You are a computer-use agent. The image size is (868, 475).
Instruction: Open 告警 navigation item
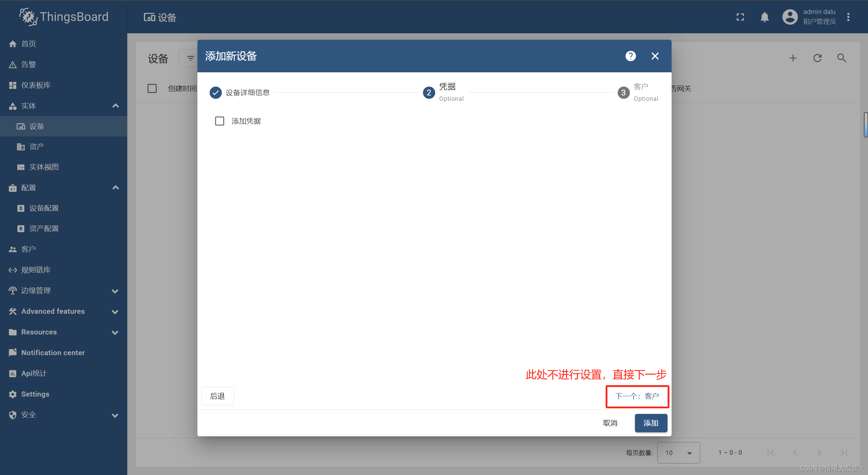(x=31, y=65)
